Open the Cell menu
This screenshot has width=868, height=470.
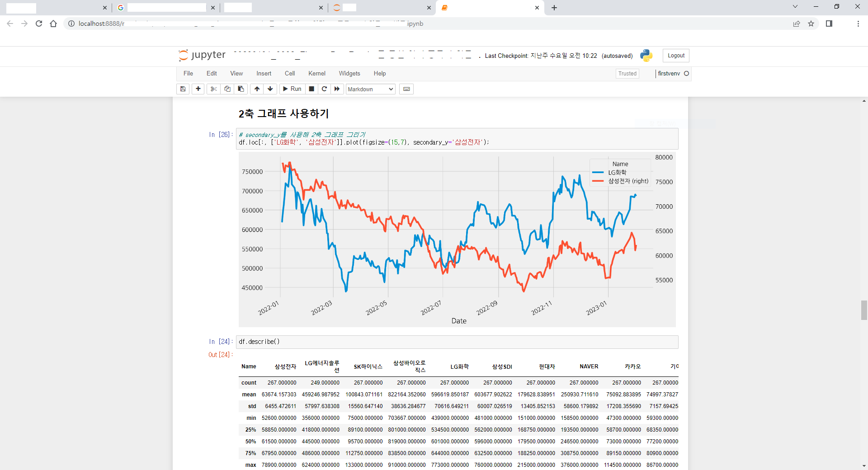pyautogui.click(x=290, y=73)
